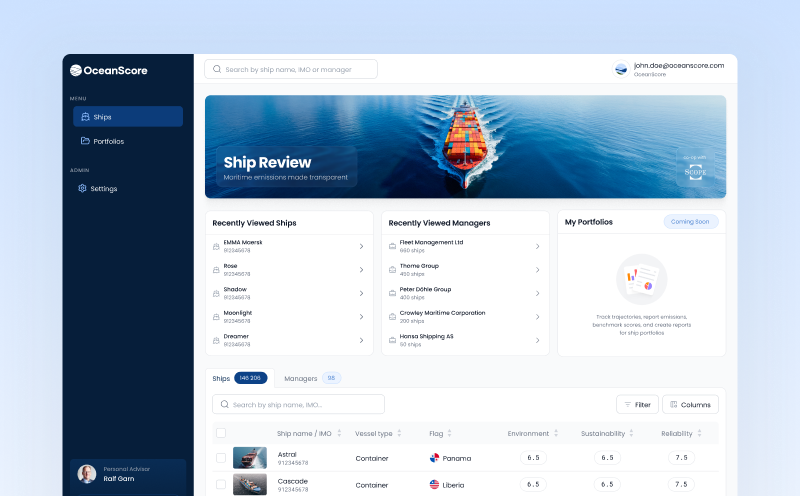Click the Liberia flag icon
800x496 pixels.
click(x=434, y=484)
